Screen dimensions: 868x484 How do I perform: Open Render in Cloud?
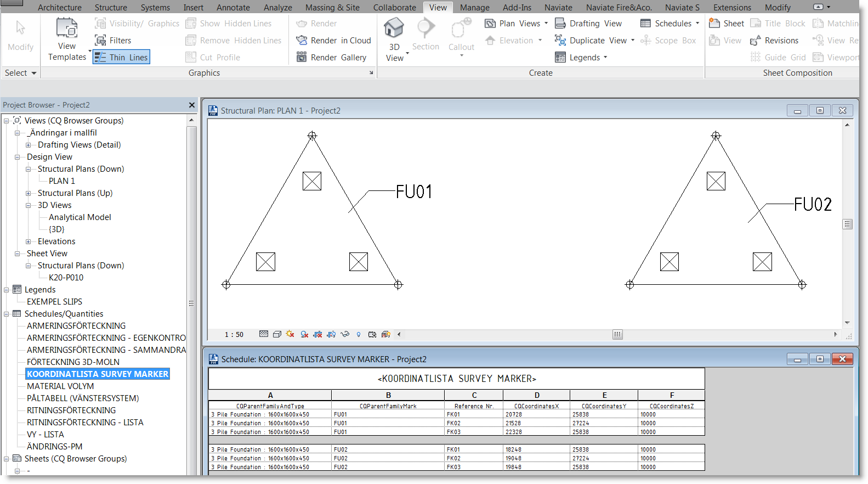coord(333,41)
